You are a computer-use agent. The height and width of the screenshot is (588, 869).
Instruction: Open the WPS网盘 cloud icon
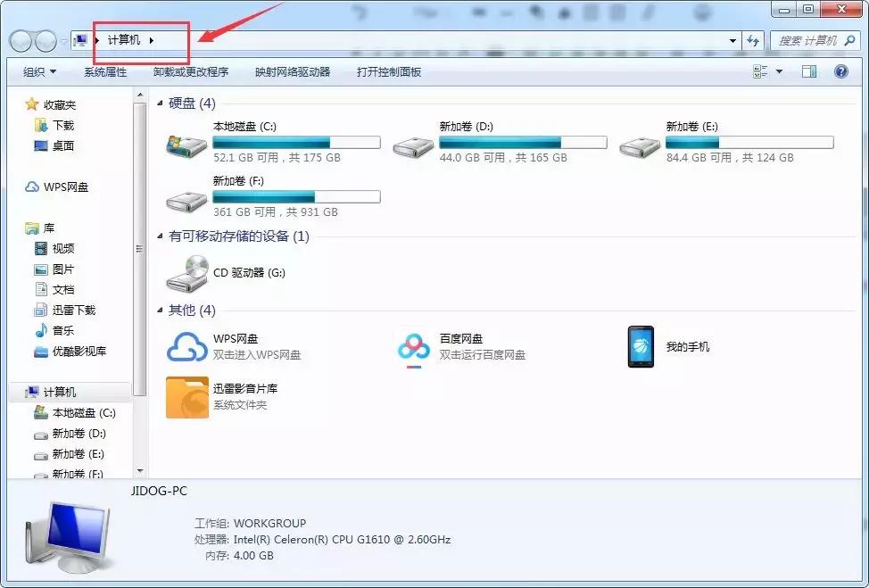pyautogui.click(x=186, y=347)
